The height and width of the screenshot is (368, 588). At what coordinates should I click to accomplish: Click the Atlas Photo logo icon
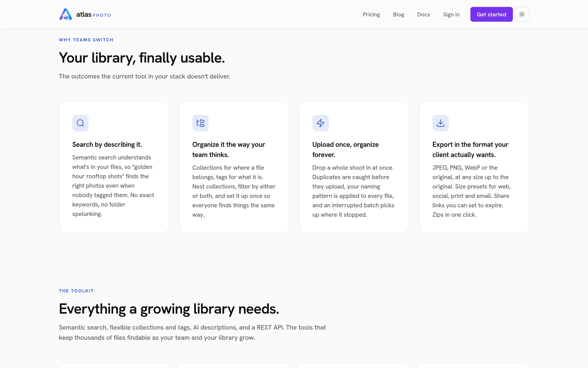click(66, 14)
